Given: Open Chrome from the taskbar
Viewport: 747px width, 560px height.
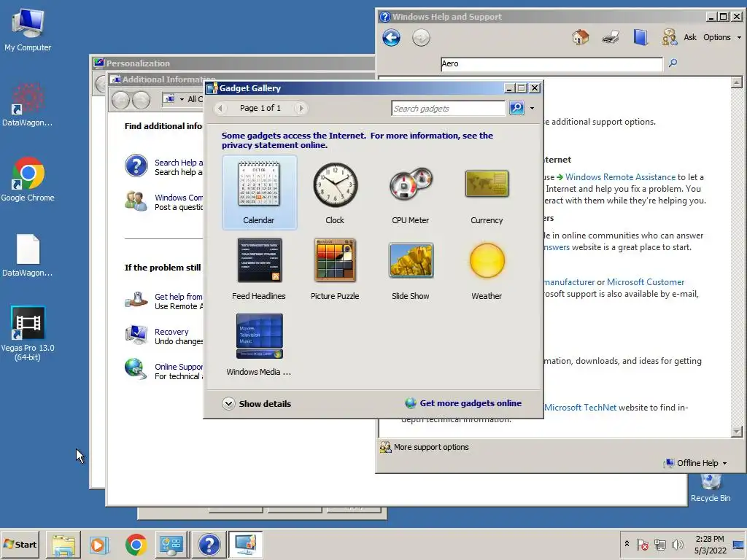Looking at the screenshot, I should [136, 545].
